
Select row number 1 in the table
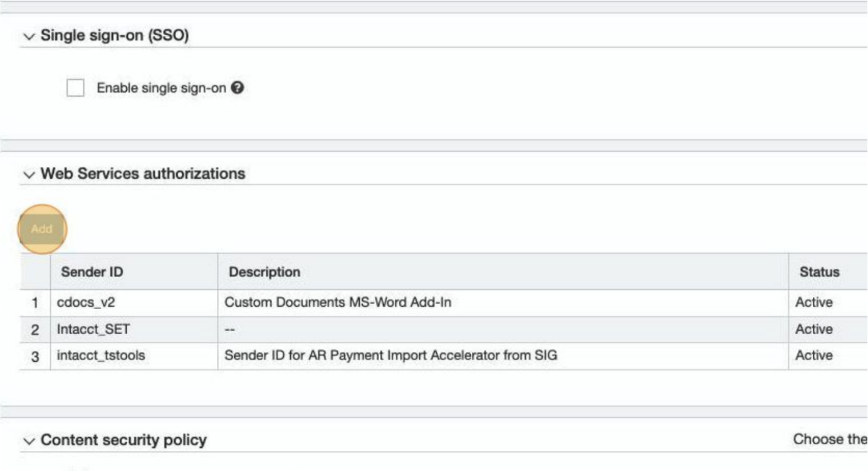(35, 302)
